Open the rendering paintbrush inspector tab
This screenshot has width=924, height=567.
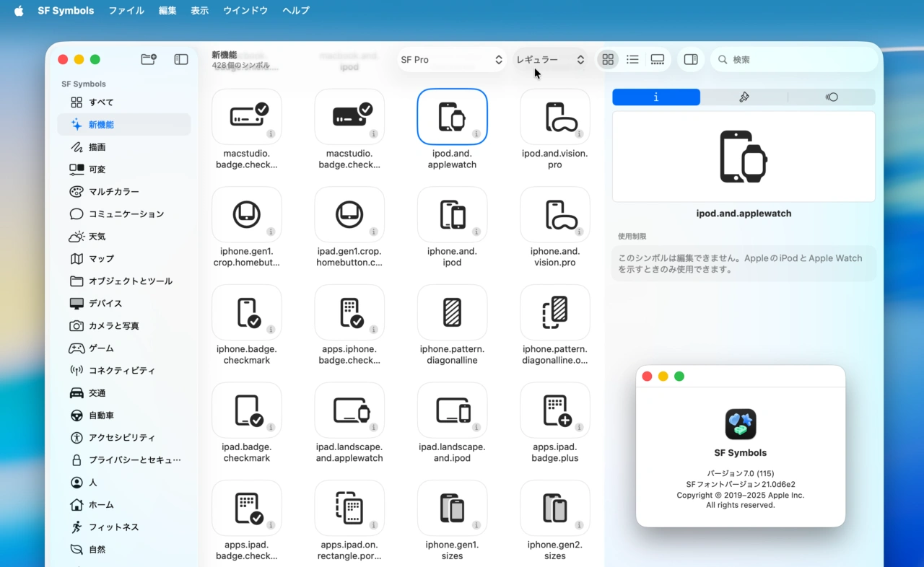pyautogui.click(x=744, y=97)
